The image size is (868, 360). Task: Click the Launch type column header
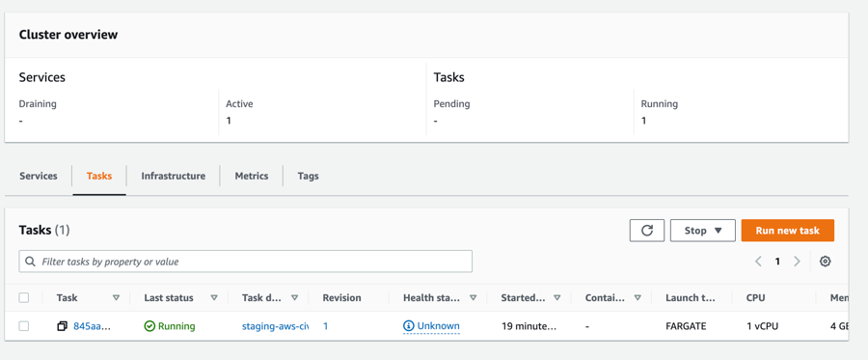point(691,298)
